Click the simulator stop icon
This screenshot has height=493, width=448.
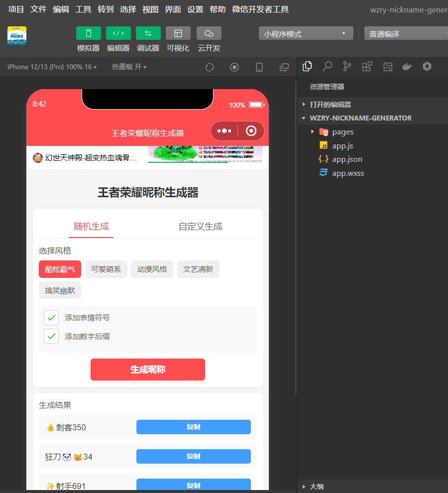[234, 67]
